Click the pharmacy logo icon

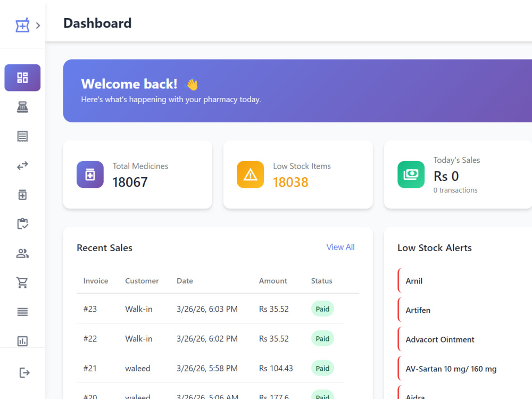(22, 25)
